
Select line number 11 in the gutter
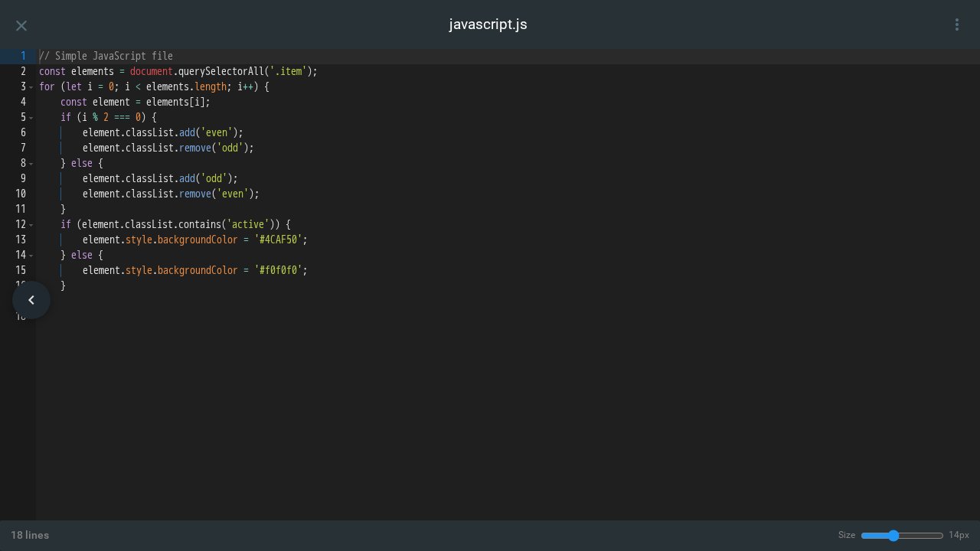click(21, 209)
